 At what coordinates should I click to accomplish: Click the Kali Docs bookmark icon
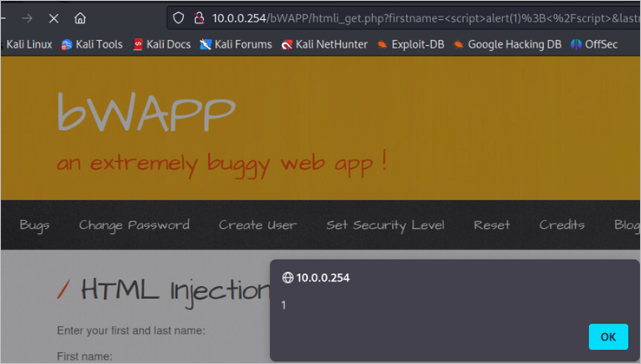tap(138, 44)
